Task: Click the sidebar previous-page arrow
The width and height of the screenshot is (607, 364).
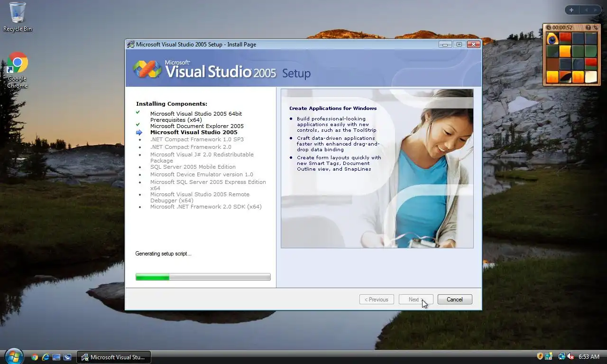Action: [586, 10]
